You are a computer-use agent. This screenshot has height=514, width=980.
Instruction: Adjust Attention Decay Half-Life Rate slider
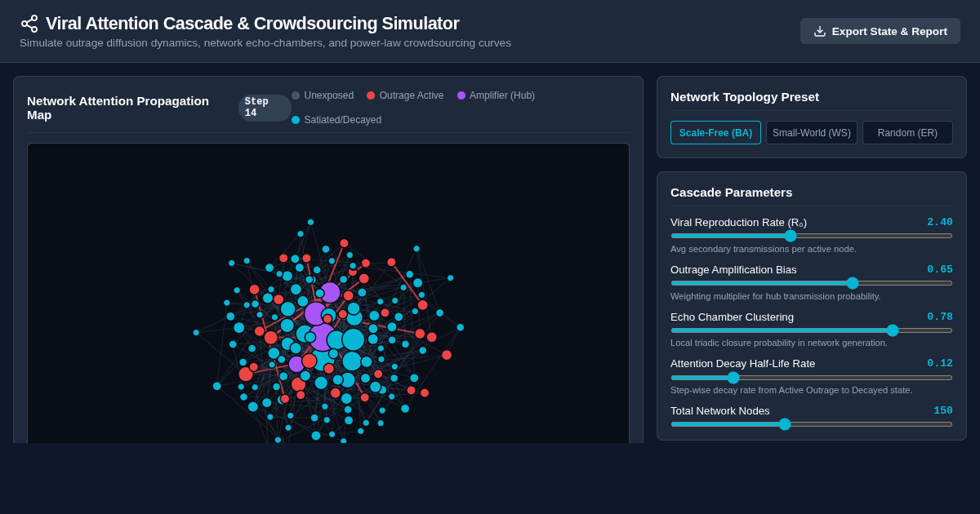tap(812, 378)
